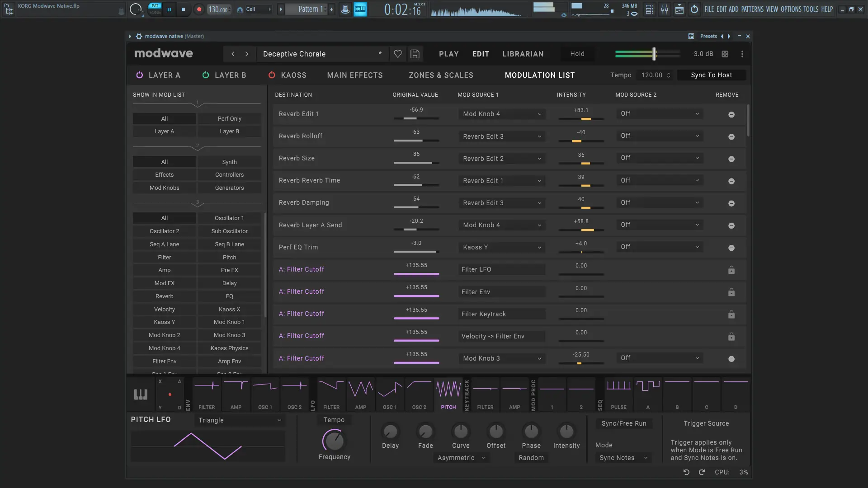The width and height of the screenshot is (868, 488).
Task: Open Sync Notes mode dropdown
Action: click(623, 458)
